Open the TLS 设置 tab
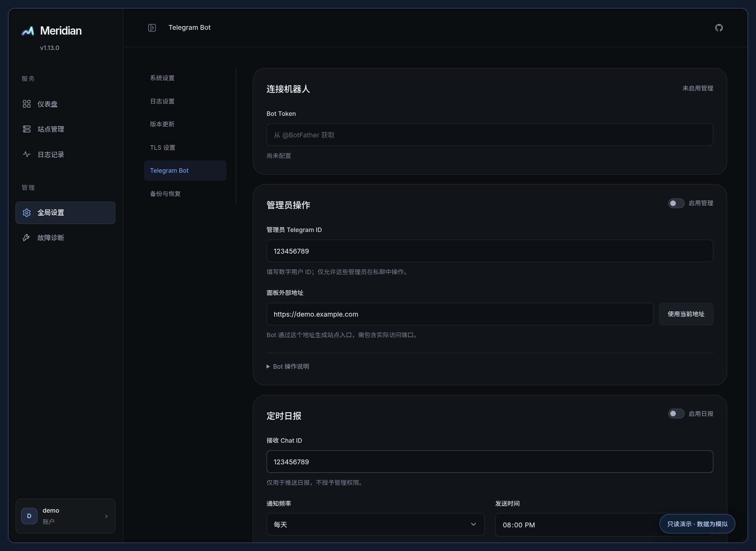 [x=185, y=148]
